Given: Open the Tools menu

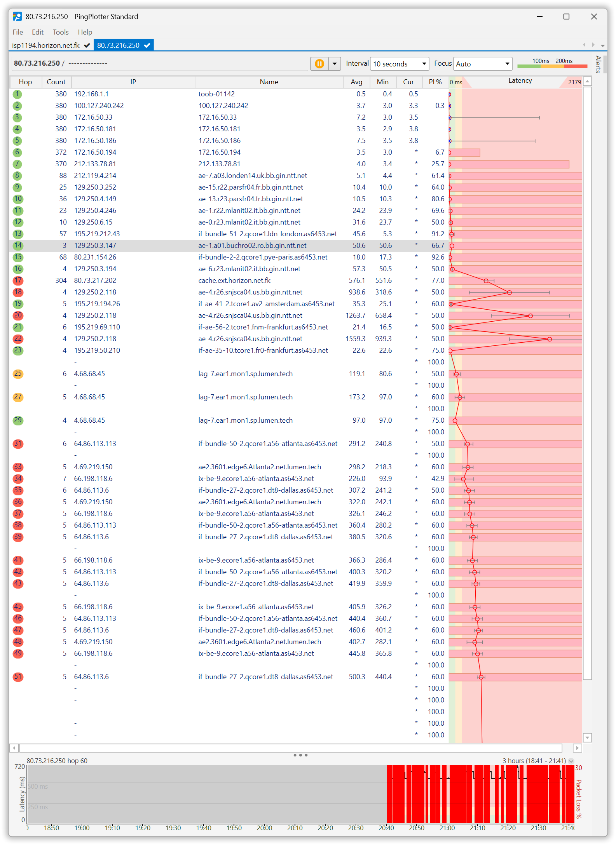Looking at the screenshot, I should [x=61, y=32].
